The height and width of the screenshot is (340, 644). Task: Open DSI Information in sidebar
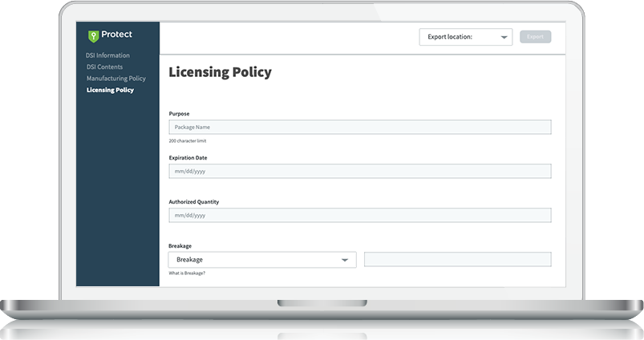(x=107, y=55)
